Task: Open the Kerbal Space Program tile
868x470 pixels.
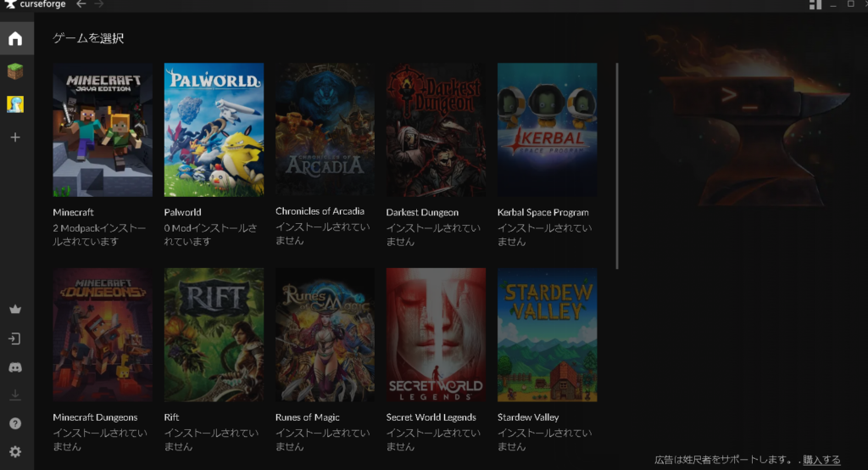Action: pyautogui.click(x=547, y=130)
